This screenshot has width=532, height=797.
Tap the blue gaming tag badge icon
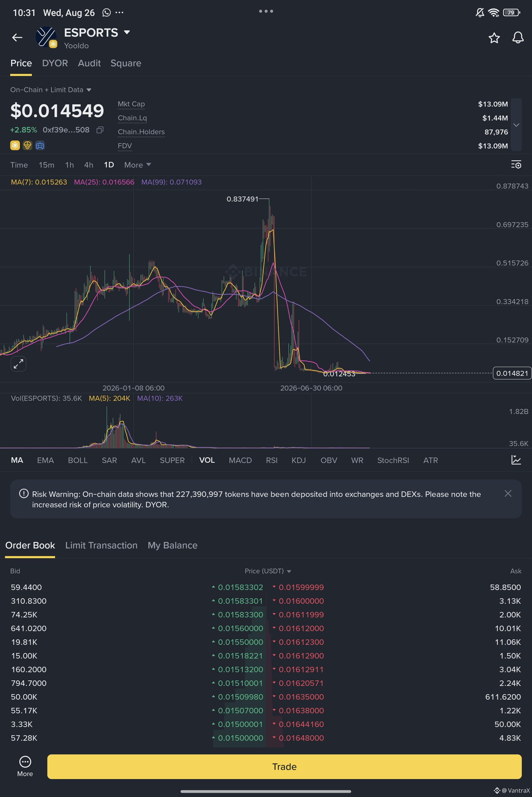click(x=40, y=145)
